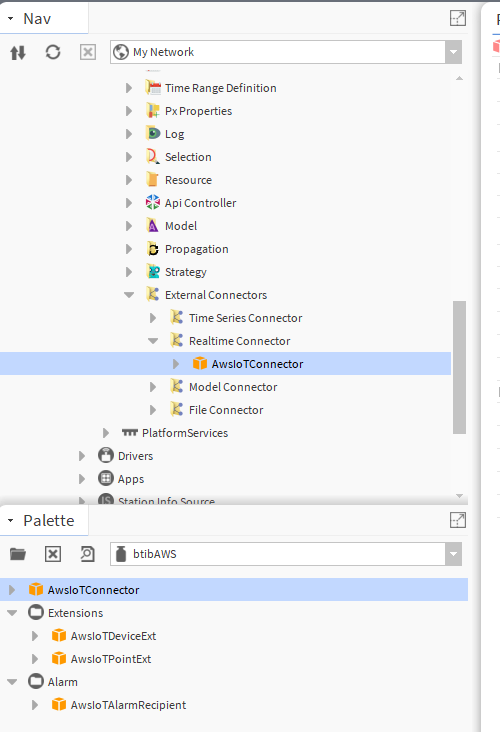Expand the Time Series Connector node
500x732 pixels.
coord(153,318)
